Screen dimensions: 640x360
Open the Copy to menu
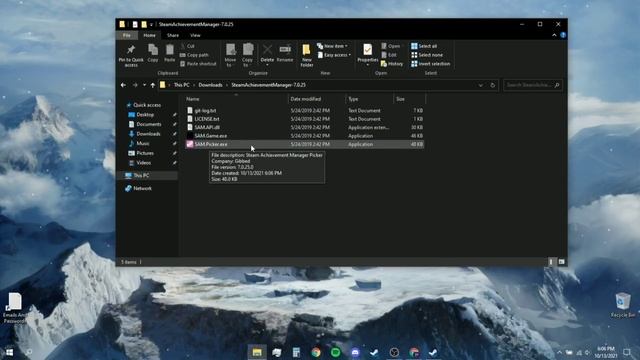[247, 55]
